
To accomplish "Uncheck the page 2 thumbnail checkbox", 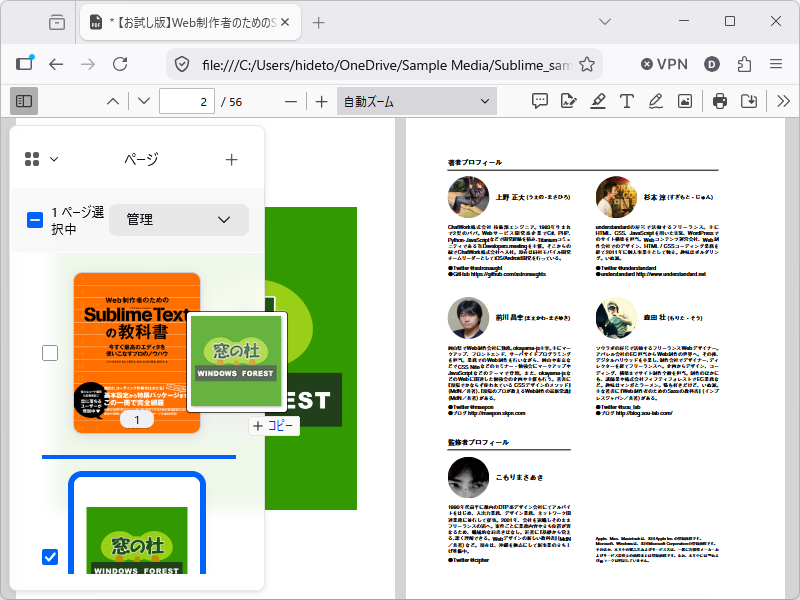I will coord(50,557).
